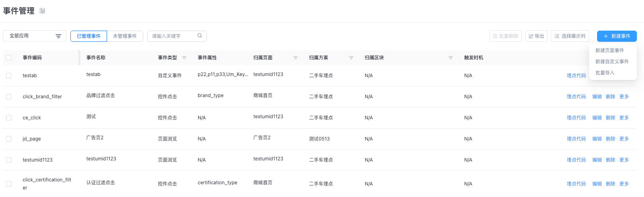Open 埋点代码 for click_brand_filter row
The width and height of the screenshot is (644, 197).
[x=576, y=97]
